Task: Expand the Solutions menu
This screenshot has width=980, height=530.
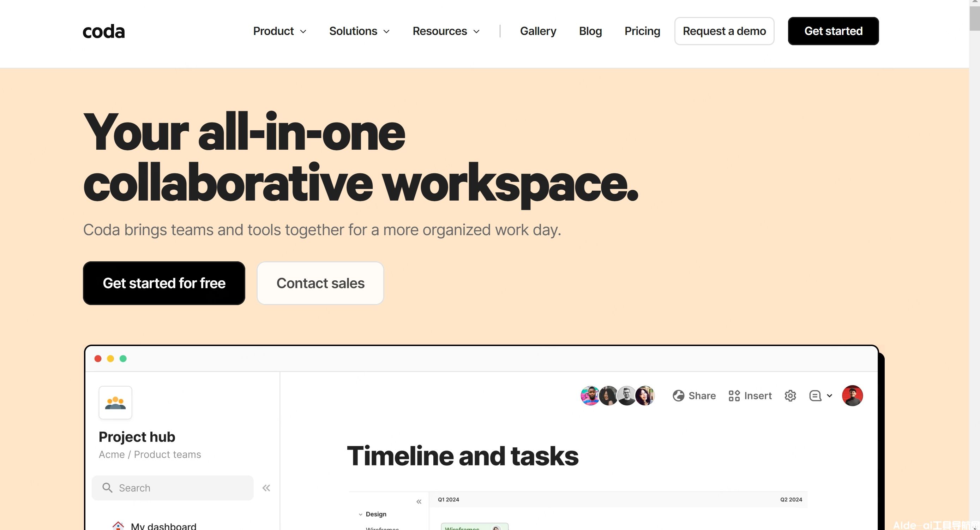Action: coord(359,31)
